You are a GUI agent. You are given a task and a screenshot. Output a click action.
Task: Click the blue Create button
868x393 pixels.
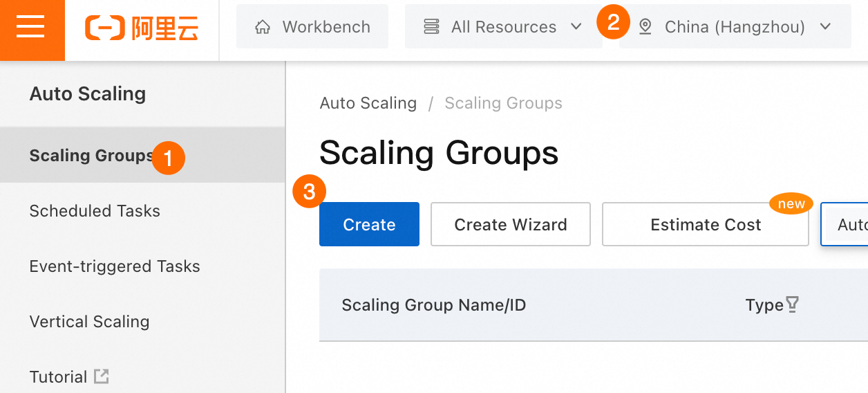(369, 224)
